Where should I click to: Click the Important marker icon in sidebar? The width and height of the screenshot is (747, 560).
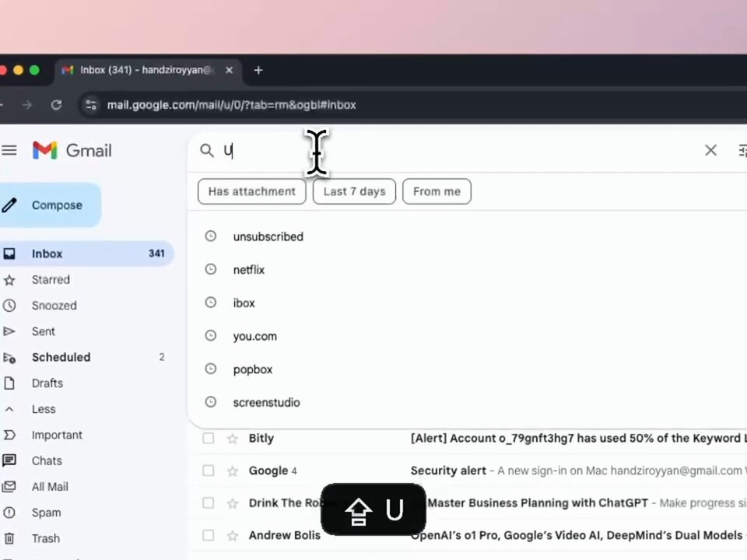9,435
